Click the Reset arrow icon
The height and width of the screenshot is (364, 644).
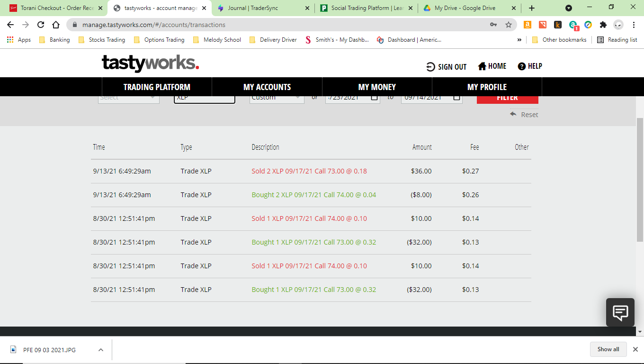pyautogui.click(x=513, y=114)
